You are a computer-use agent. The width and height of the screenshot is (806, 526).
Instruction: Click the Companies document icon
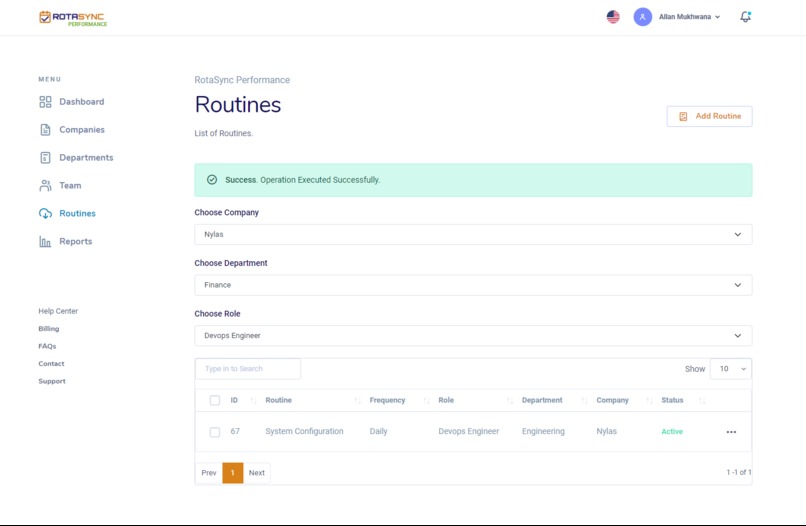(x=45, y=130)
